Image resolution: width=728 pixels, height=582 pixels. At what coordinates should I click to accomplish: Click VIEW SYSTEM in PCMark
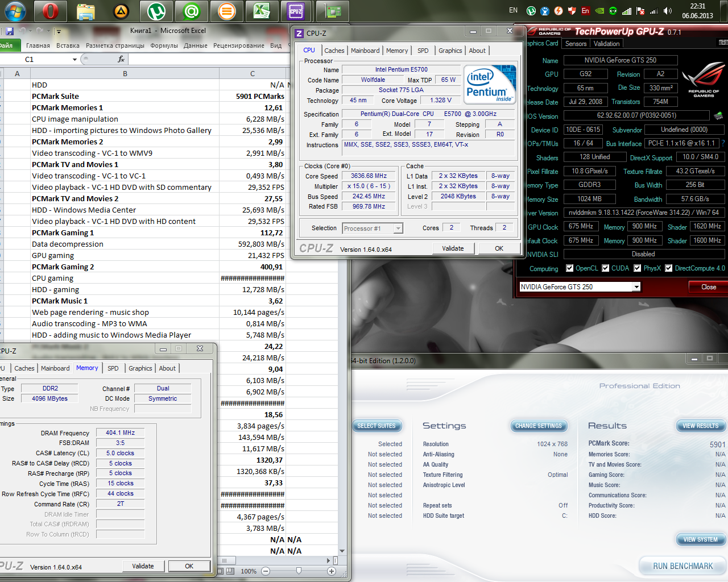(700, 539)
